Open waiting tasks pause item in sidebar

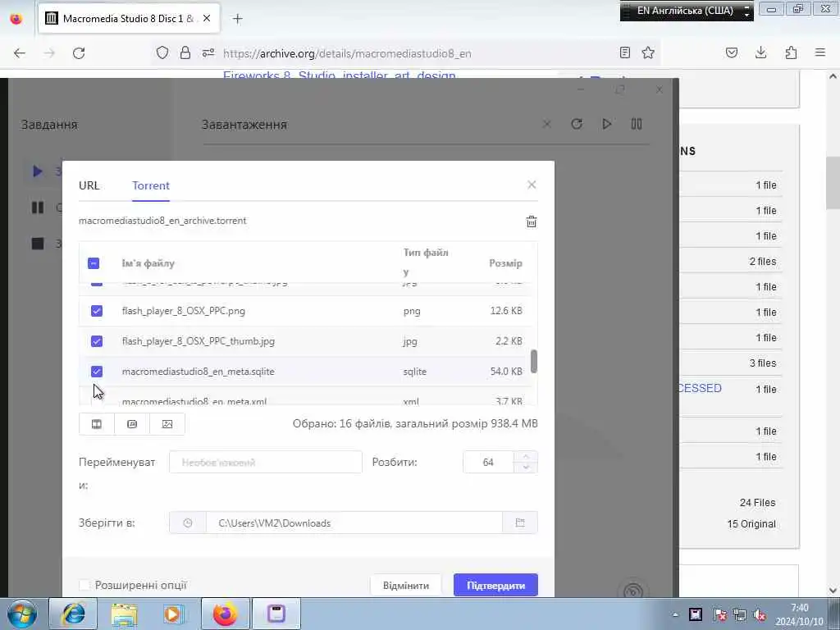pos(38,208)
